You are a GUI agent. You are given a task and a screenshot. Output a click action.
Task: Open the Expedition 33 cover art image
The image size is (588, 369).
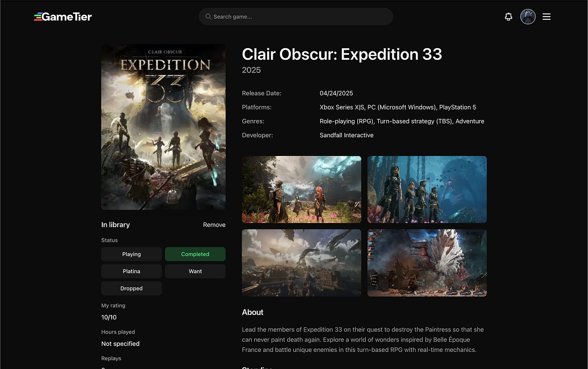coord(164,127)
